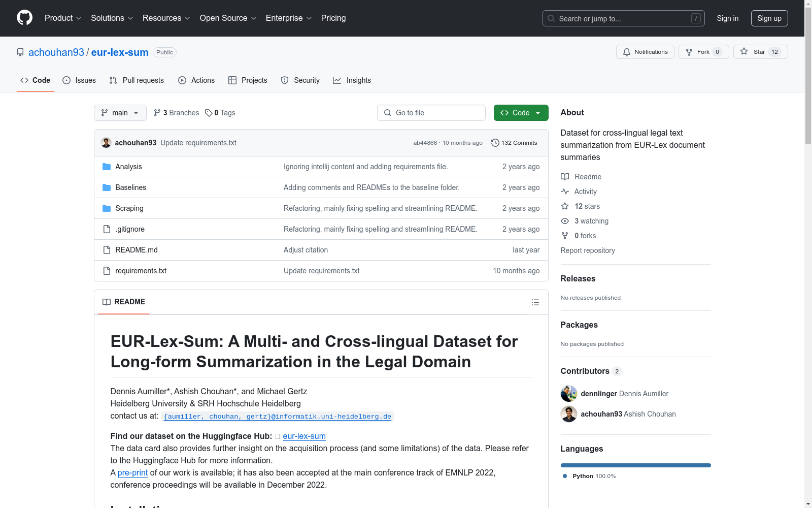Screen dimensions: 812x508
Task: Click the Python 100.0% language label
Action: 589,476
